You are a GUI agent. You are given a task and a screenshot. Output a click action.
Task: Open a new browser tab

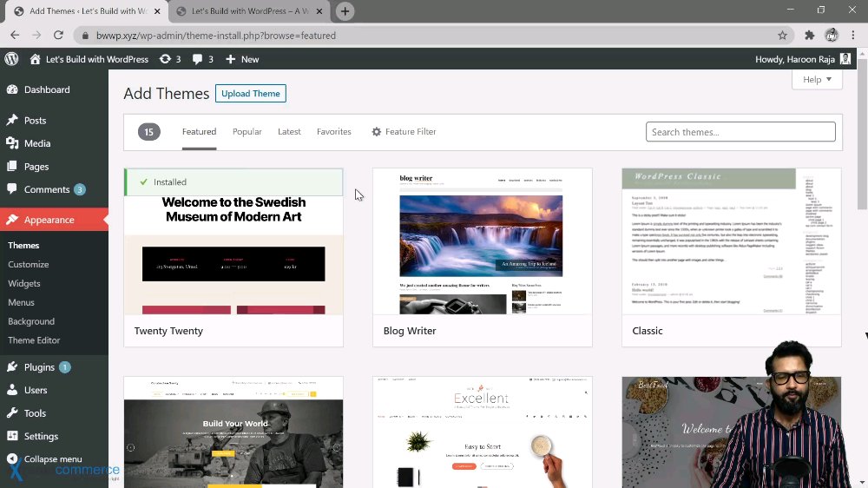(x=345, y=11)
